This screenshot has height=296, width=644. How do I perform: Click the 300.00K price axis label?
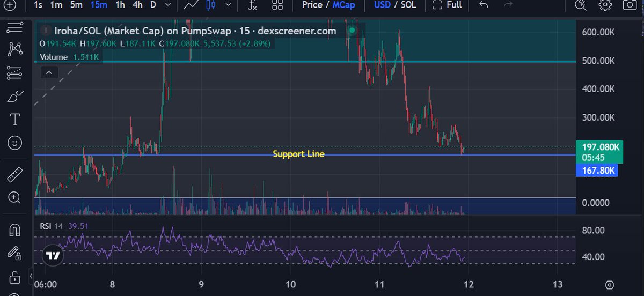(x=598, y=117)
